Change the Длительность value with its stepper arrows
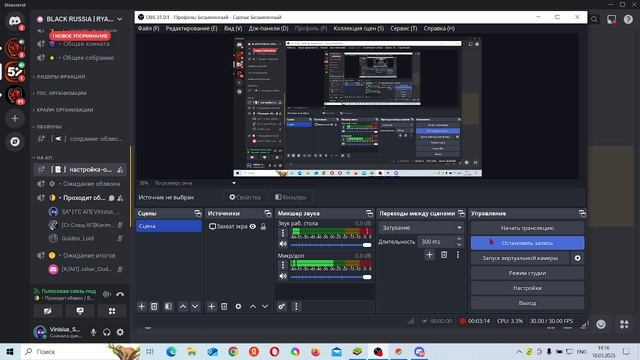Screen dimensions: 640x360 pyautogui.click(x=459, y=242)
